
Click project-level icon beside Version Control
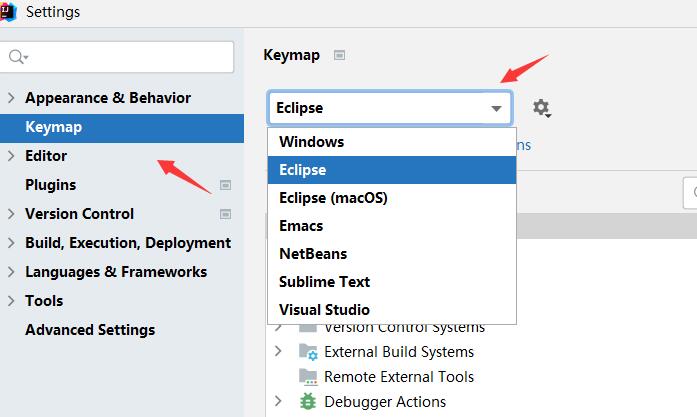[225, 214]
